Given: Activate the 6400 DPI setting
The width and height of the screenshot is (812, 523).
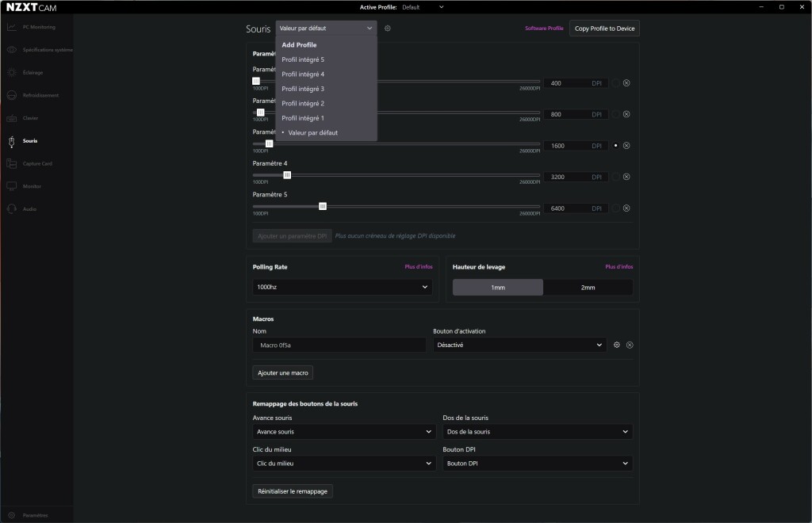Looking at the screenshot, I should pyautogui.click(x=615, y=208).
